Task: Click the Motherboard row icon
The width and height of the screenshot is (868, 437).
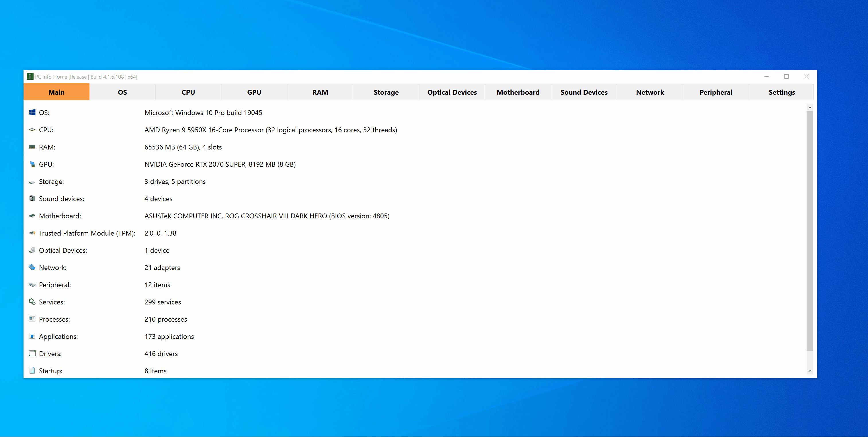Action: [x=32, y=216]
